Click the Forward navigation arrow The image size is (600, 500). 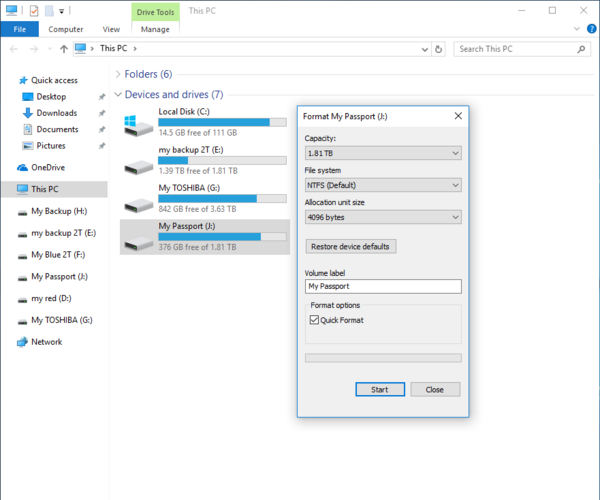(x=34, y=49)
